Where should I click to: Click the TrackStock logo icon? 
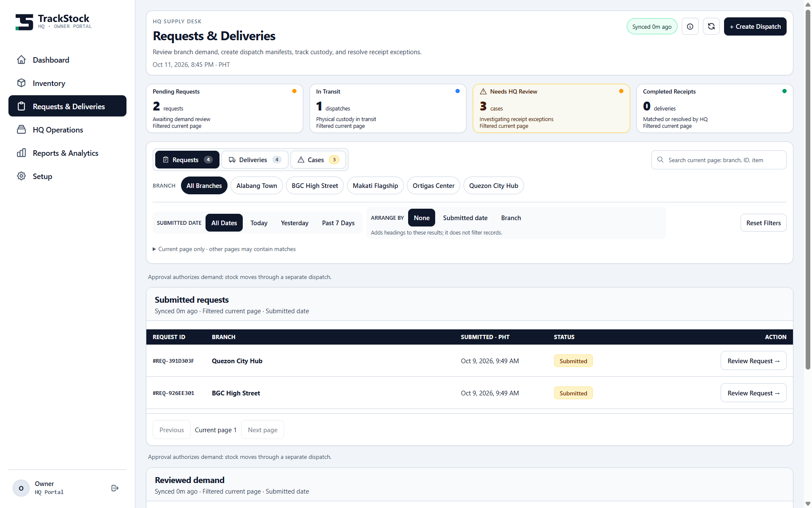click(24, 22)
